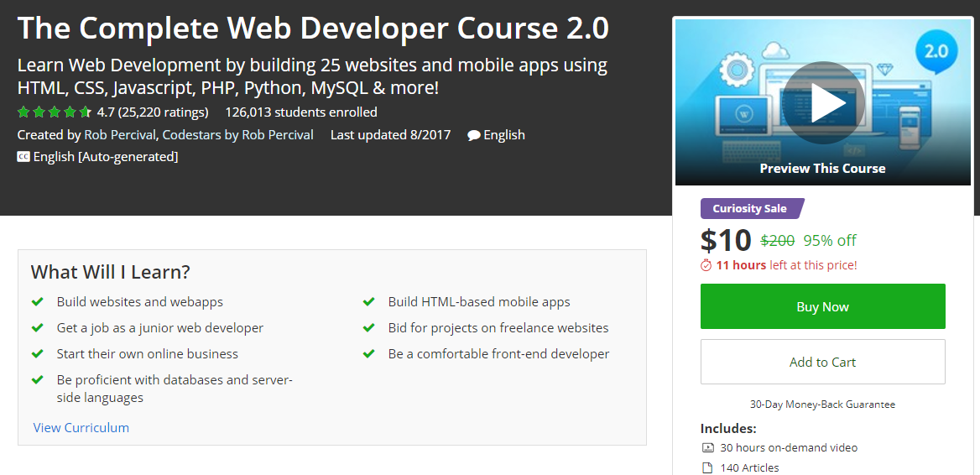Click the checkmark beside Be proficient with databases

pyautogui.click(x=38, y=379)
